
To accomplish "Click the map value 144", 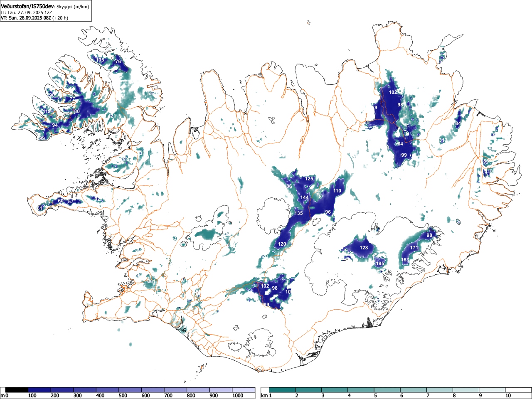I will coord(305,197).
